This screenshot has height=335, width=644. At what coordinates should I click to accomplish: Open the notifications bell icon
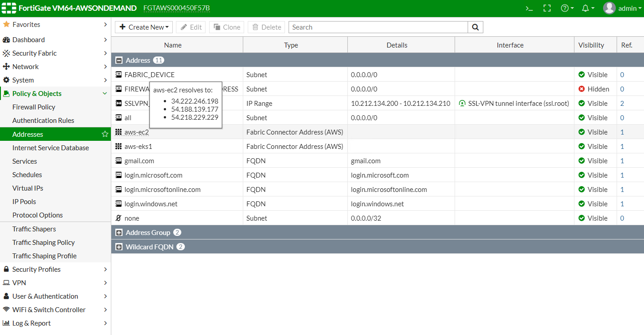587,8
